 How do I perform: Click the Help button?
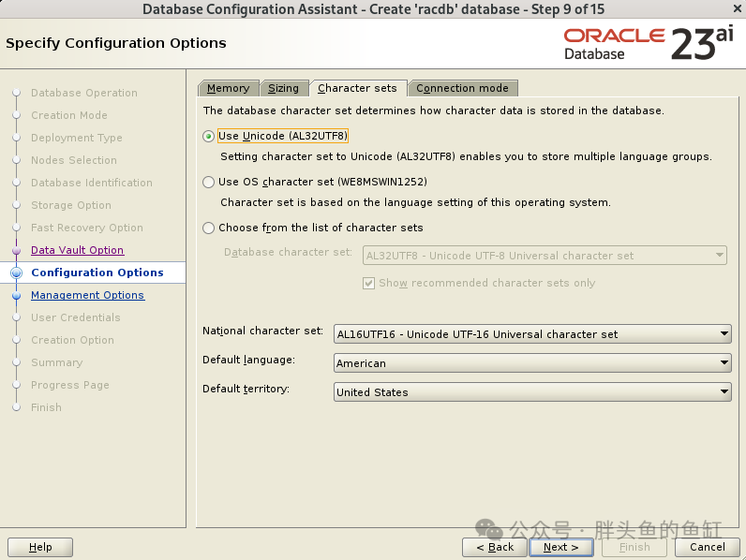(x=40, y=547)
